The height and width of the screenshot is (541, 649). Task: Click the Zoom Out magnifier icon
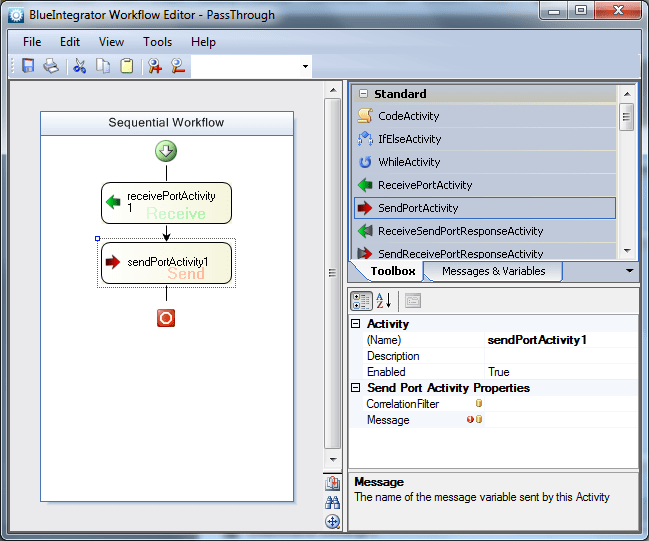click(178, 66)
